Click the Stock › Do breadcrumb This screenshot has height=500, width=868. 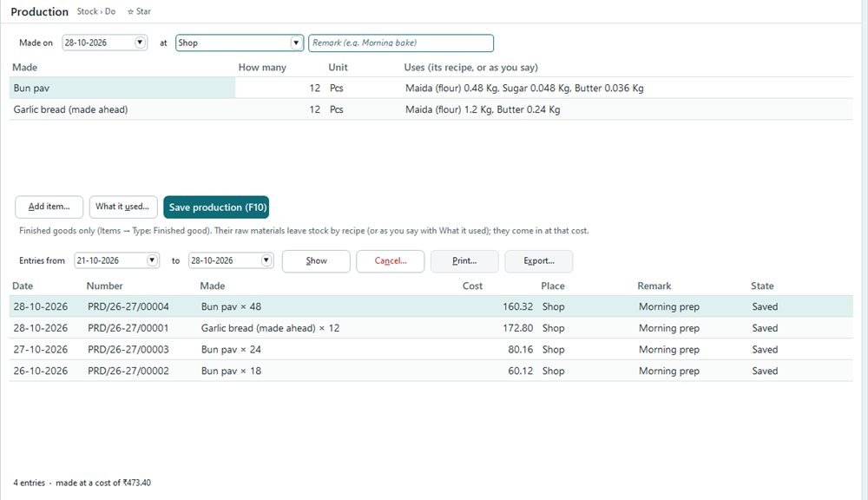tap(96, 11)
